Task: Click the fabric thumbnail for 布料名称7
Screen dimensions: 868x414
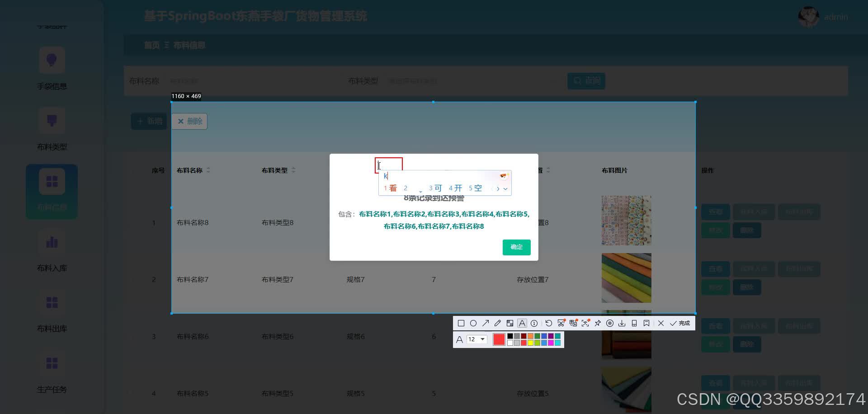Action: (626, 278)
